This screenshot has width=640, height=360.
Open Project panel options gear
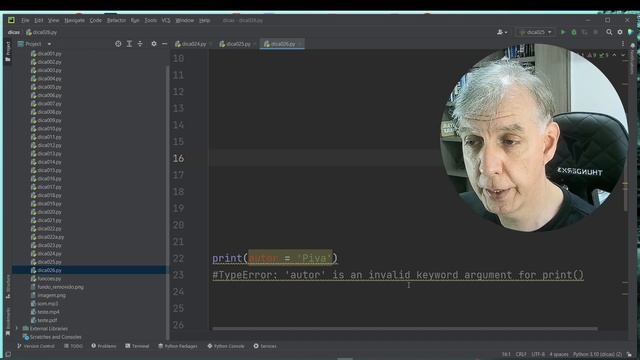coord(154,44)
